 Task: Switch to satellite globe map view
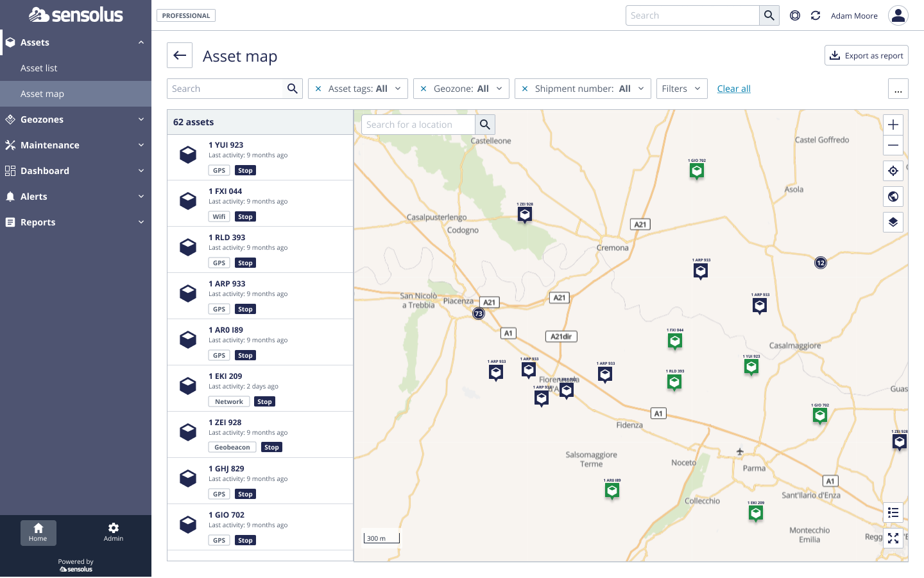893,196
